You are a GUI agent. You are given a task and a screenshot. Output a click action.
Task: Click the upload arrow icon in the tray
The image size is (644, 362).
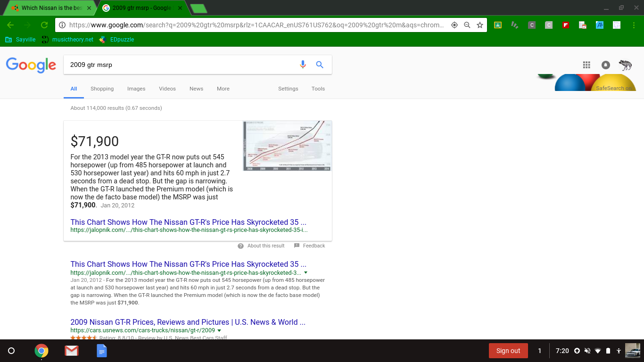[577, 351]
